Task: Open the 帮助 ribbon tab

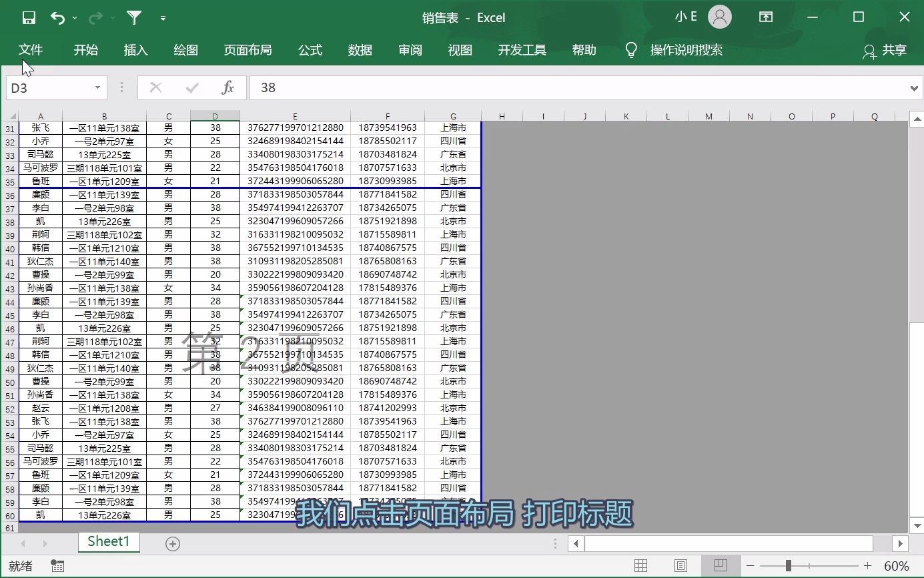Action: [584, 50]
